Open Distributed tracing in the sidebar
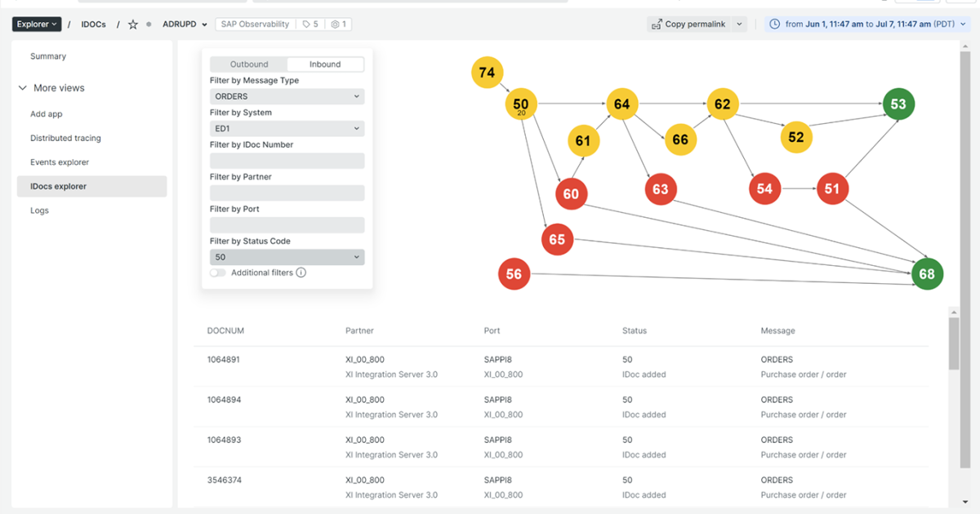 (65, 139)
